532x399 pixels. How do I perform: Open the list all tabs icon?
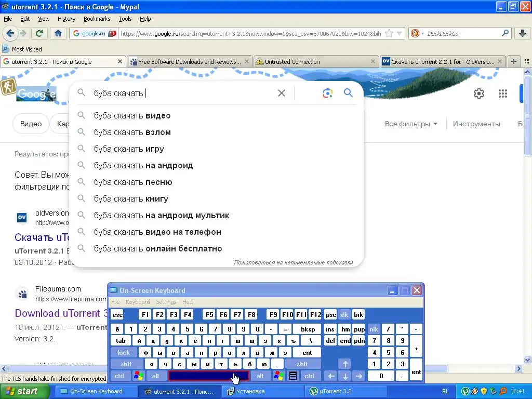(527, 61)
